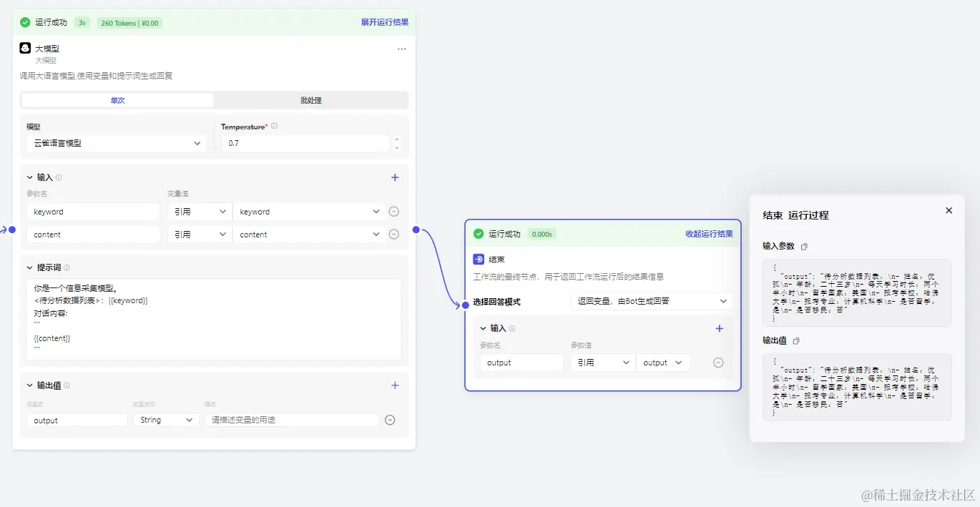This screenshot has width=980, height=507.
Task: Click the output parameter name field in 结束
Action: [522, 363]
